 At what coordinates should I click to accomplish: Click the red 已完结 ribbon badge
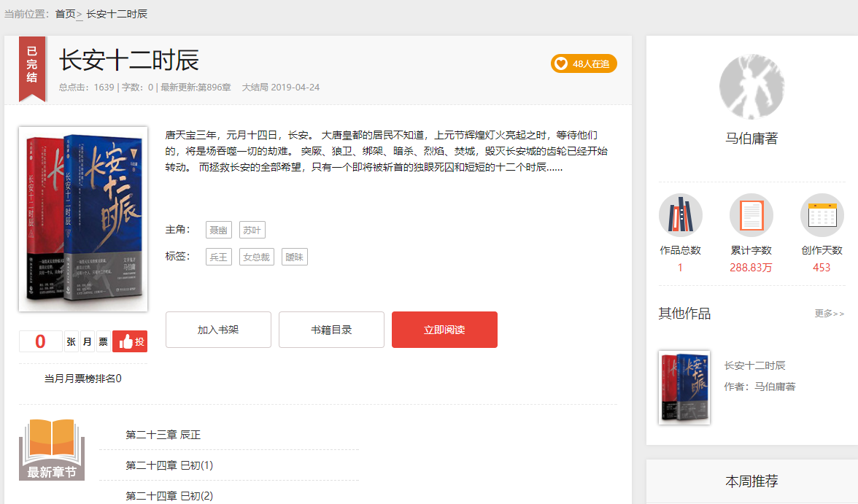[x=32, y=66]
